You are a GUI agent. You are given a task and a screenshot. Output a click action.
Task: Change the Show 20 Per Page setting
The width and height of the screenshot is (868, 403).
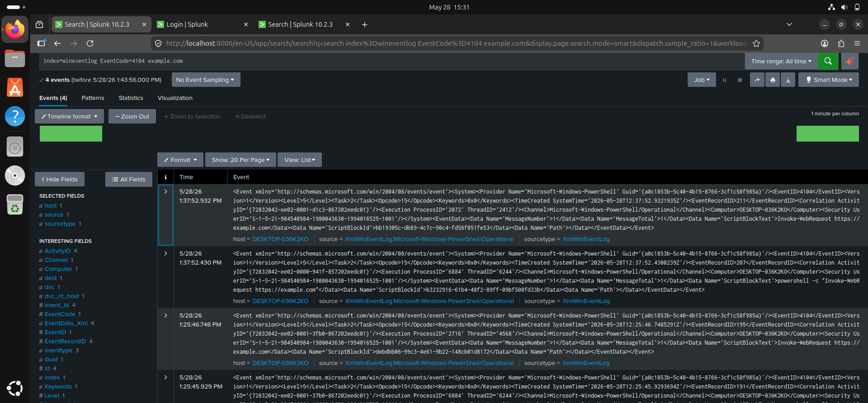[x=241, y=160]
